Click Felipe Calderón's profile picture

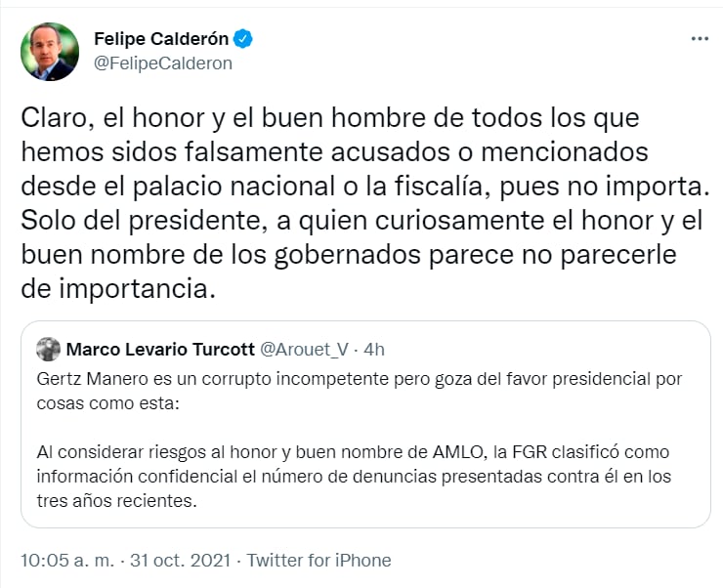(50, 52)
